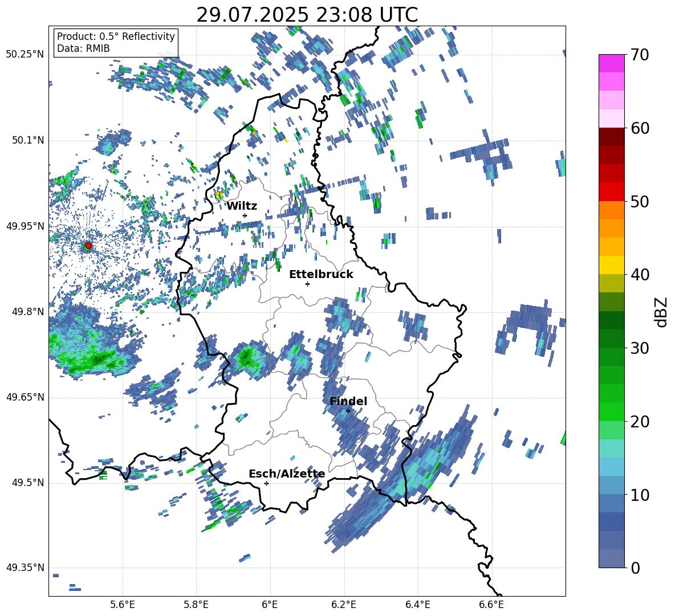Click the magenta top segment of colorbar
675x616 pixels.
611,63
